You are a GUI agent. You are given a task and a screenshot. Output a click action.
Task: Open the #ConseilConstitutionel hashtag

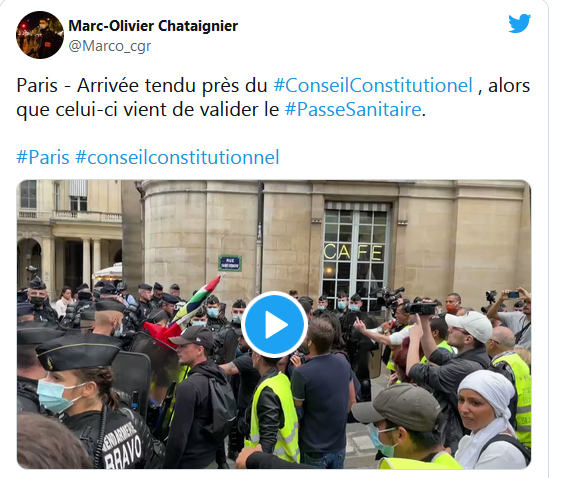click(x=373, y=85)
